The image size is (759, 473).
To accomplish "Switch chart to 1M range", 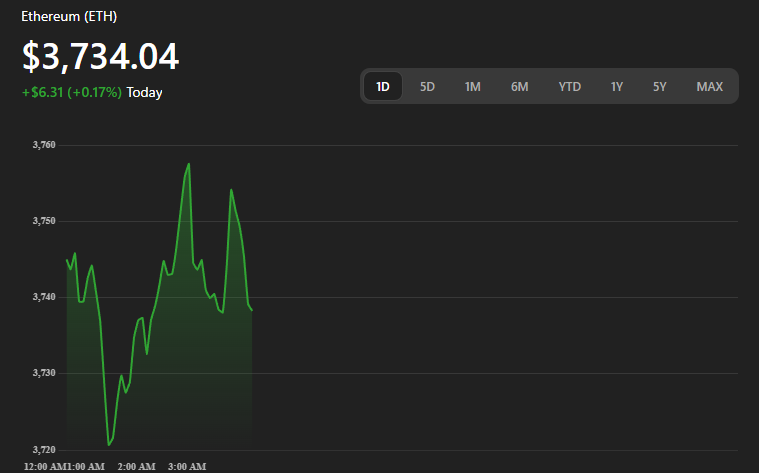I will [472, 87].
